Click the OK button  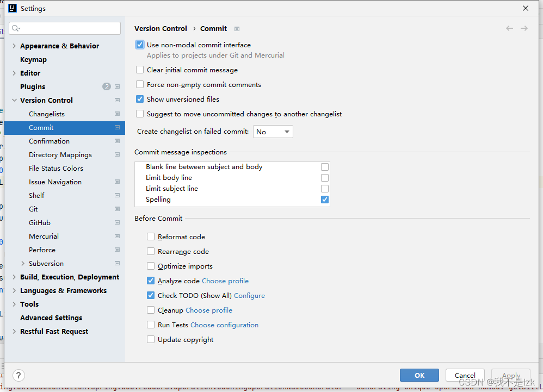coord(419,375)
